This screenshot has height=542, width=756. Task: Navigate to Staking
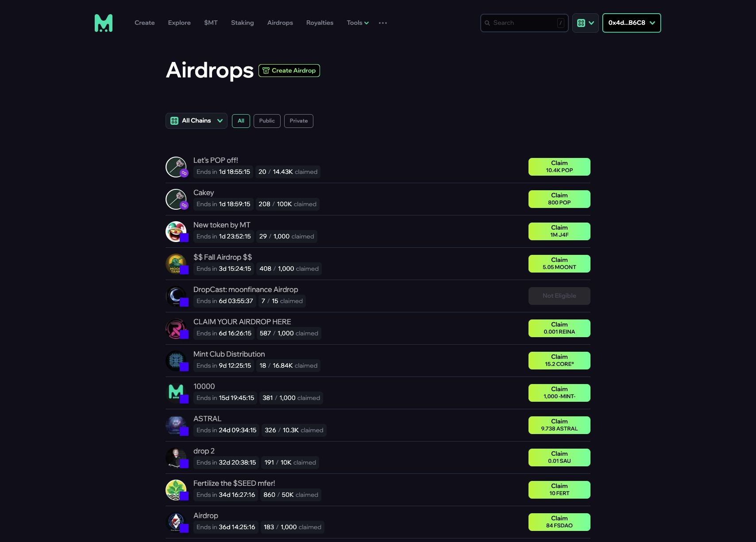243,23
